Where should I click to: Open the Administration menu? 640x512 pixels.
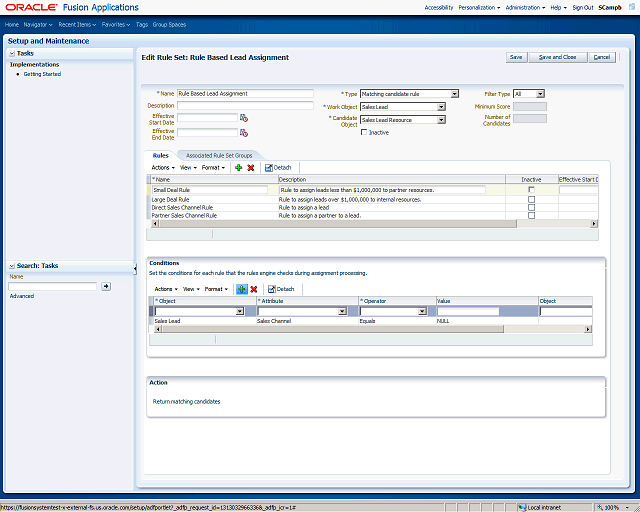click(x=525, y=7)
